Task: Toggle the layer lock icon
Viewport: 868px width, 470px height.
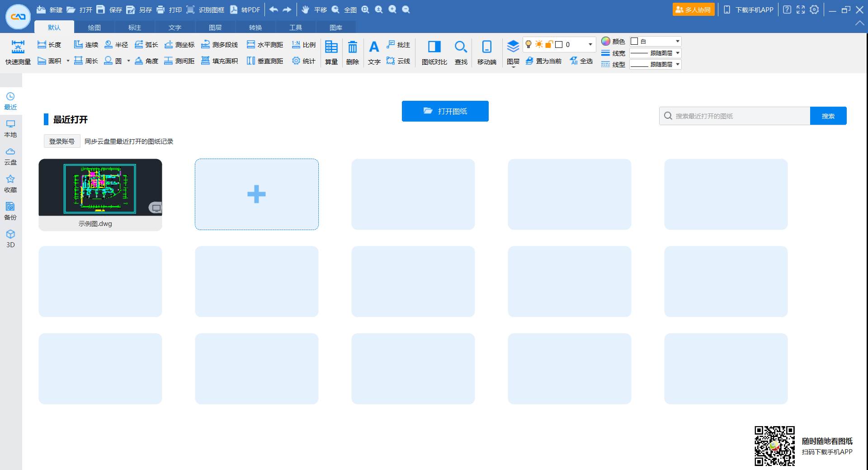Action: click(x=549, y=44)
